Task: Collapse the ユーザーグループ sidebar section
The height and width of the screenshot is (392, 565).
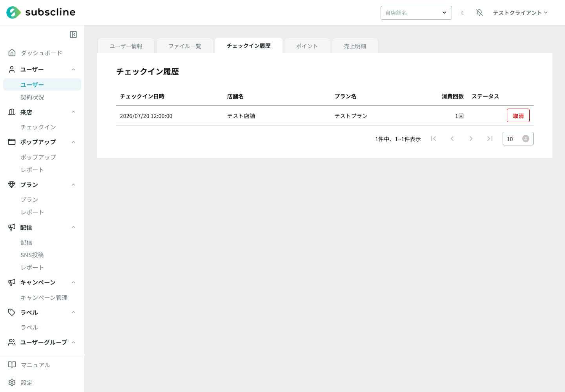Action: click(73, 342)
